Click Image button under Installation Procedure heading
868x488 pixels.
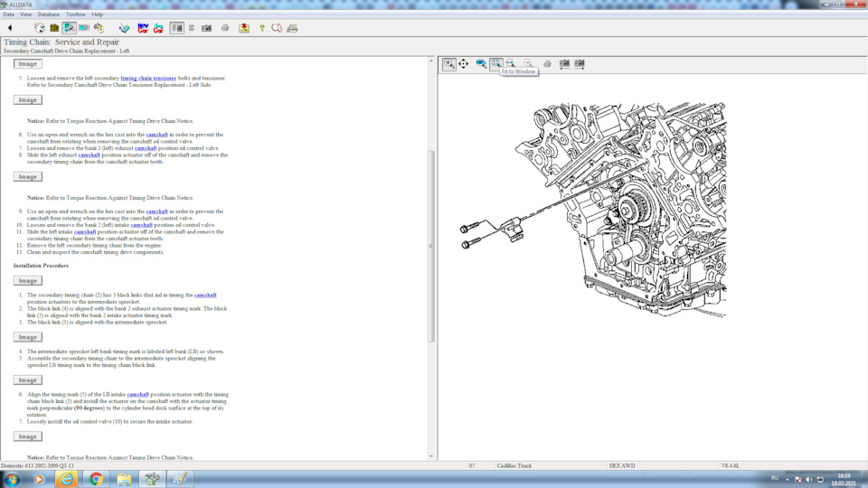[x=28, y=281]
